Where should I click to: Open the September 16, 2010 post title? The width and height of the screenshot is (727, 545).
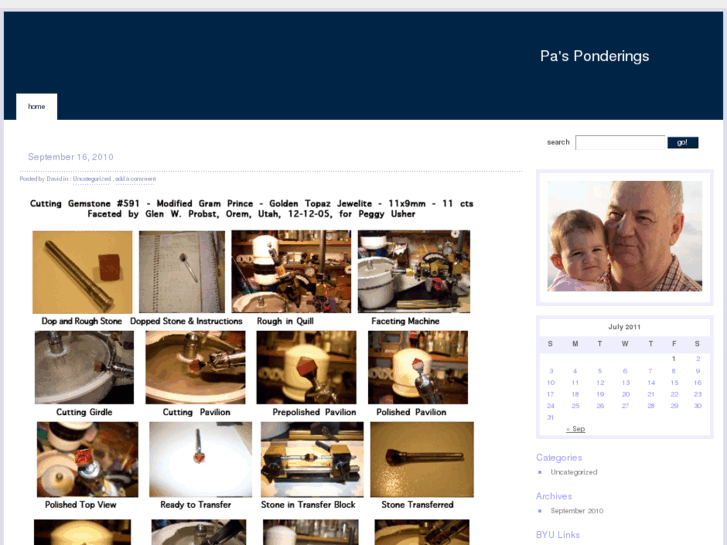pyautogui.click(x=70, y=157)
